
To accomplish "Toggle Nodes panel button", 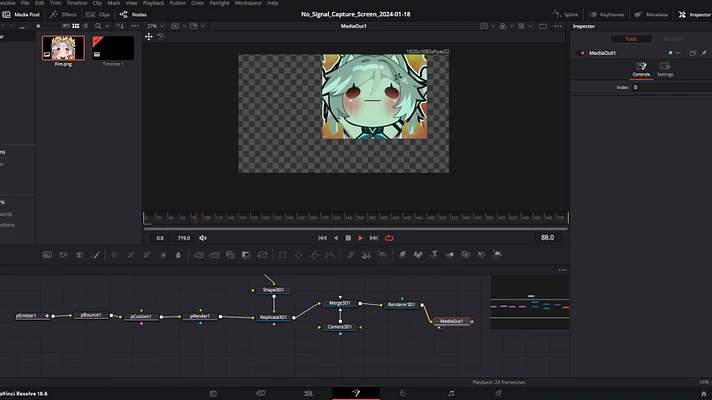I will click(x=133, y=15).
